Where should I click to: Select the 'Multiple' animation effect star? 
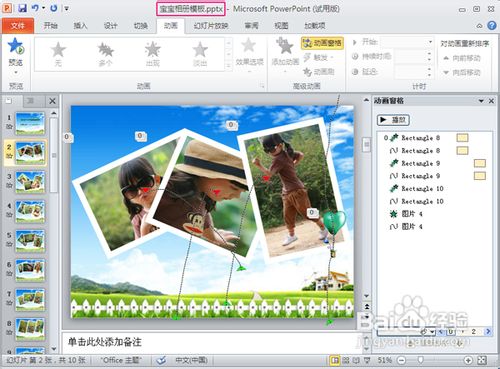pyautogui.click(x=106, y=50)
